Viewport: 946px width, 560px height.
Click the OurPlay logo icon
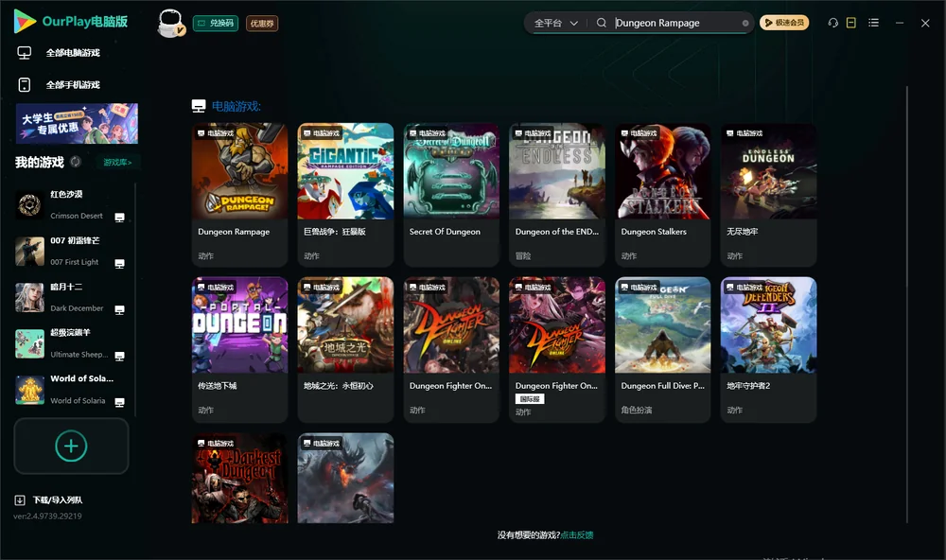(x=25, y=21)
